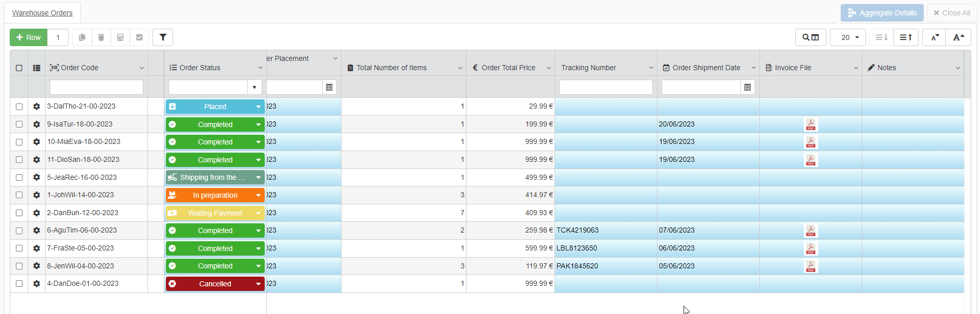Open gear settings for order 3-DalTho-21-00-2023
Image resolution: width=980 pixels, height=314 pixels.
36,107
